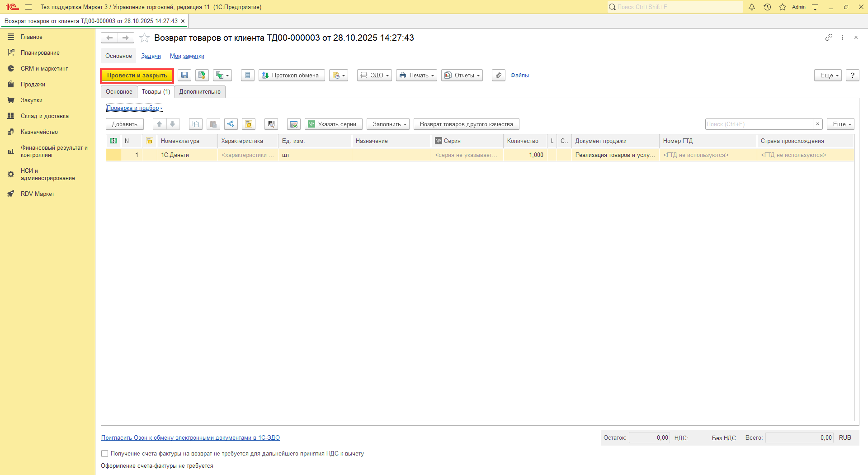The height and width of the screenshot is (475, 868).
Task: Click Указать серии button
Action: (x=334, y=124)
